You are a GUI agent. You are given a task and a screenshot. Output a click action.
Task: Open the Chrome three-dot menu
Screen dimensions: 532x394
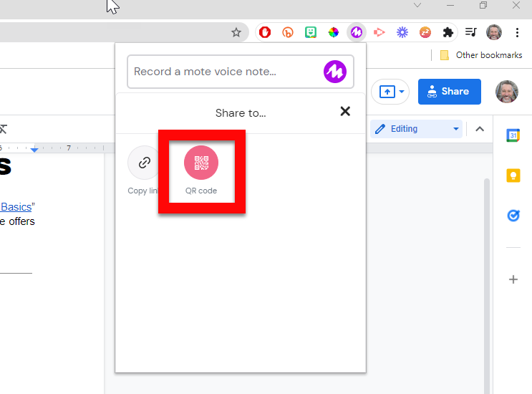(517, 32)
